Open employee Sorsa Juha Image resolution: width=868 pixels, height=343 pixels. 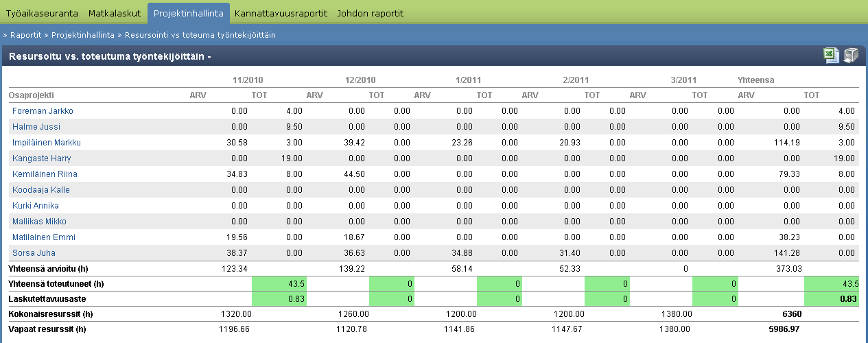coord(34,253)
